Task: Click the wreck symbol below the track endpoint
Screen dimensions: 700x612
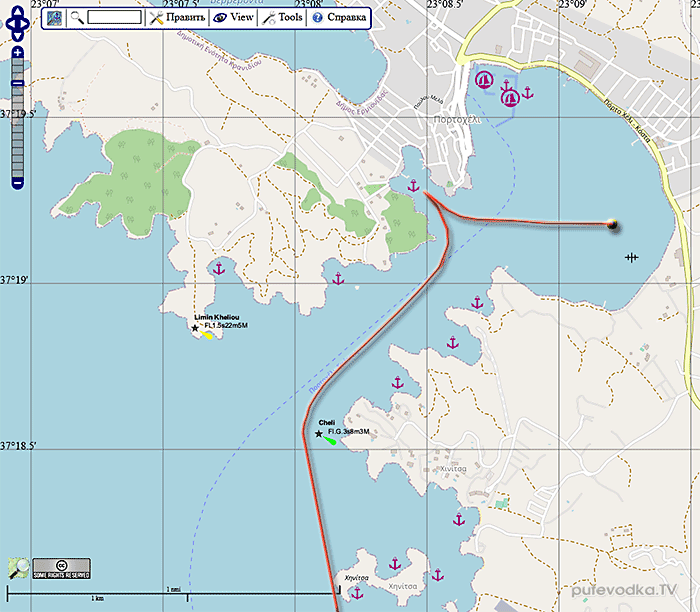Action: click(631, 258)
